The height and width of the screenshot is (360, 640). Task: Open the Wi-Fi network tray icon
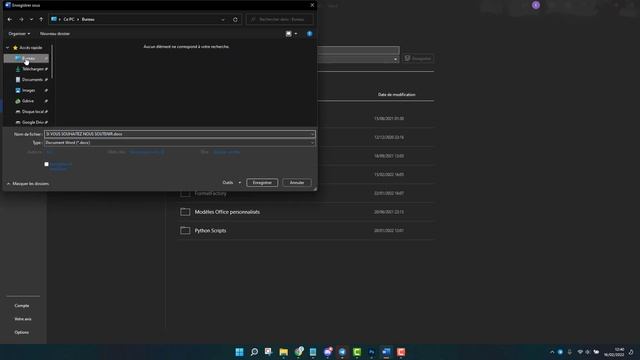pyautogui.click(x=580, y=352)
